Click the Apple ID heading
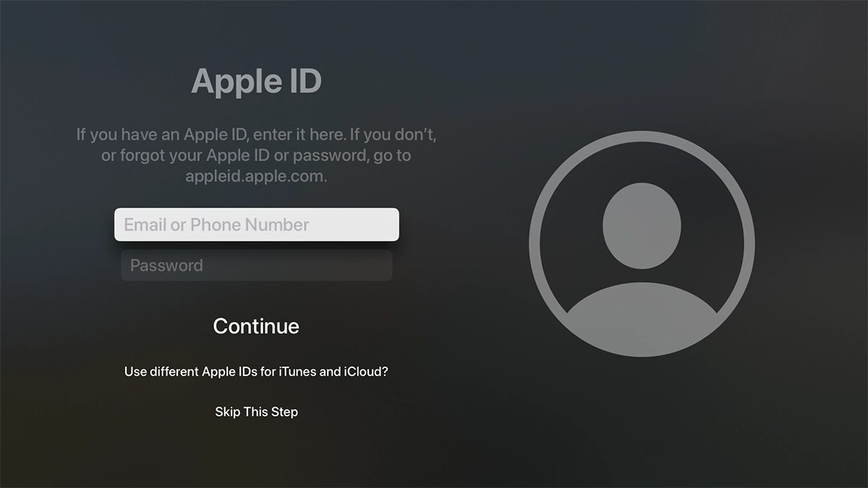The width and height of the screenshot is (868, 488). 256,81
